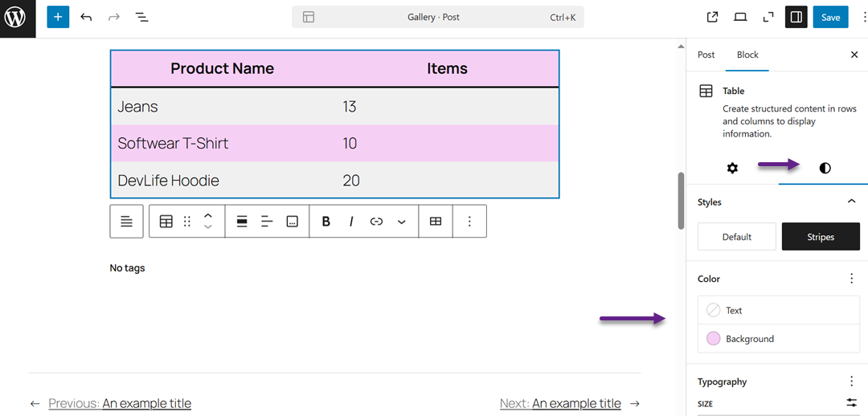This screenshot has width=868, height=416.
Task: Toggle bold text formatting
Action: [325, 222]
